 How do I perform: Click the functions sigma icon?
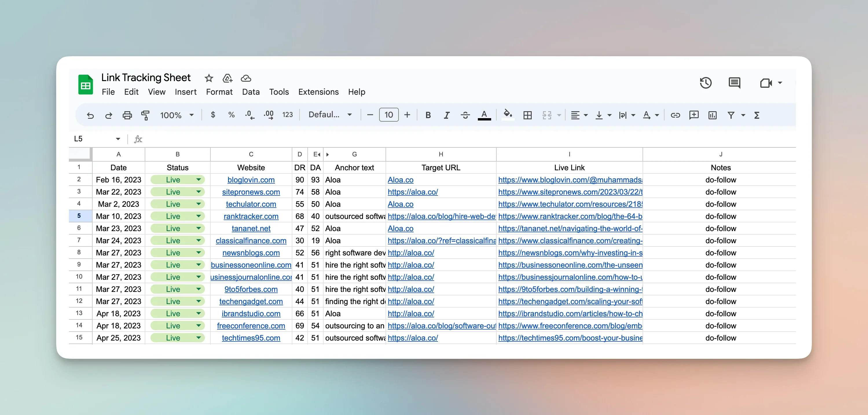(x=757, y=115)
